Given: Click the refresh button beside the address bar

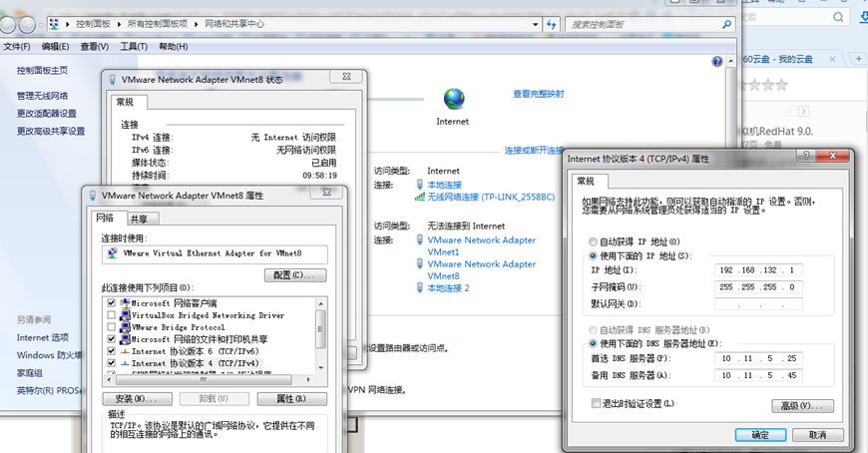Looking at the screenshot, I should [552, 24].
